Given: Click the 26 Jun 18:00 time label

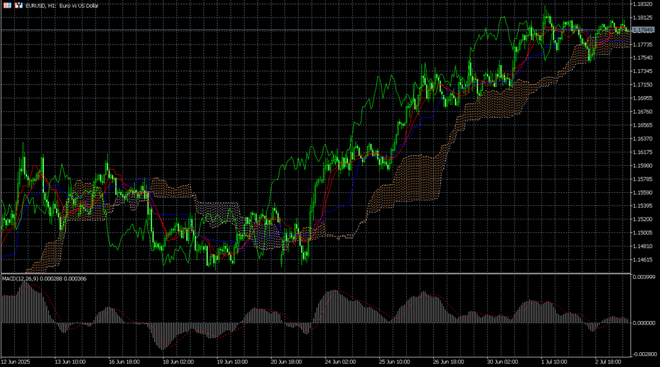Looking at the screenshot, I should pos(448,362).
